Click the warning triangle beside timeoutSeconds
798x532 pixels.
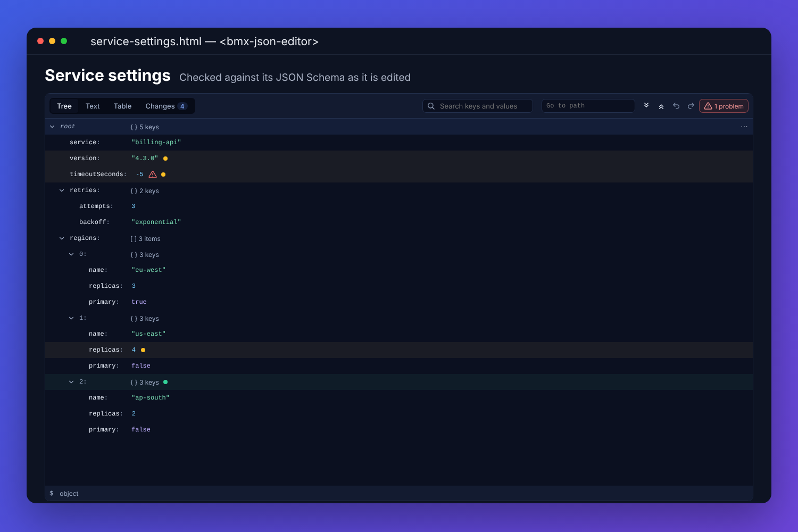point(153,174)
